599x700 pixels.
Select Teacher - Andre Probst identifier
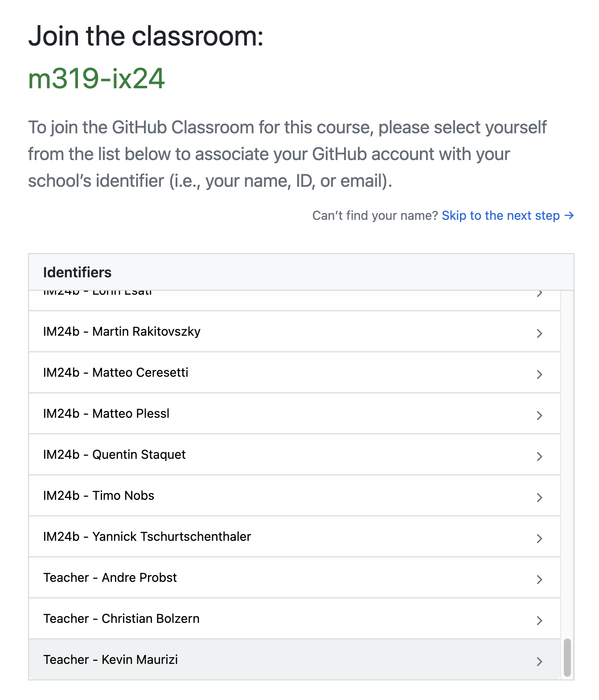click(x=110, y=578)
